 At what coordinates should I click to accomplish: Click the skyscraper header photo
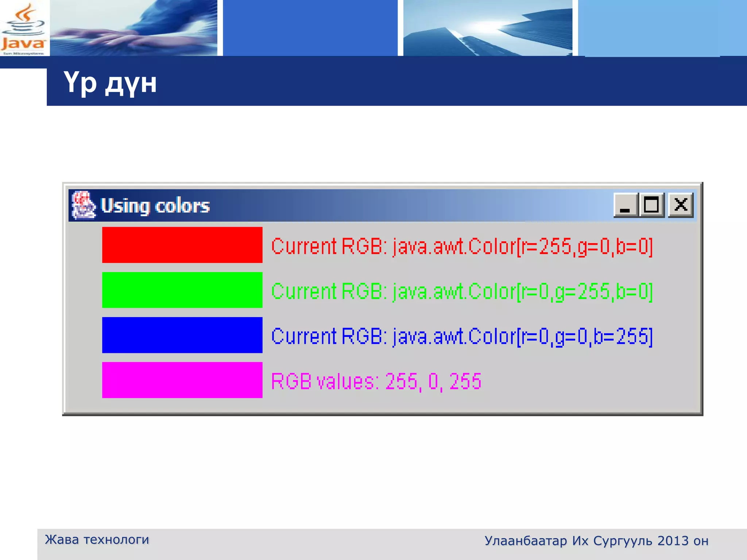click(x=488, y=28)
